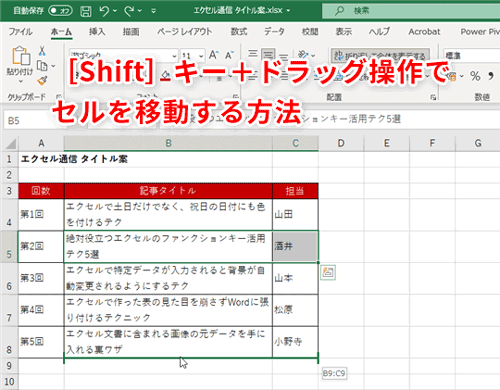This screenshot has width=500, height=390.
Task: Click the Paste Options icon beside table
Action: click(328, 272)
